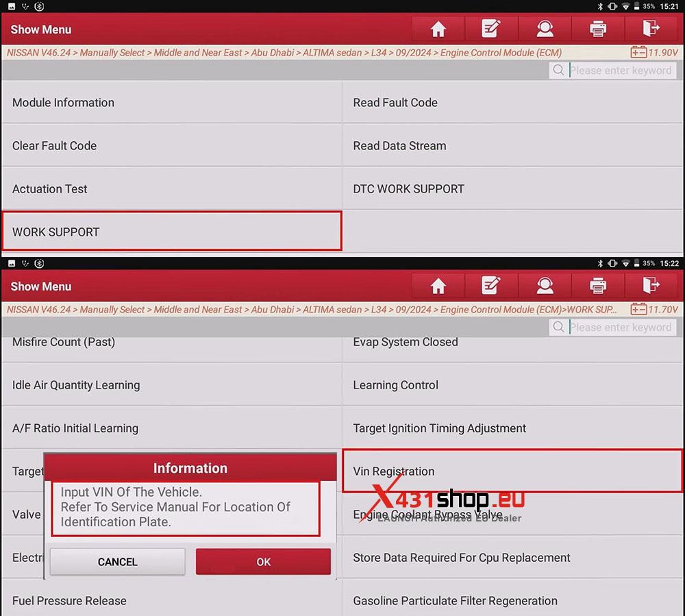Select Misfire Count (Past)
Image resolution: width=685 pixels, height=616 pixels.
pos(172,348)
